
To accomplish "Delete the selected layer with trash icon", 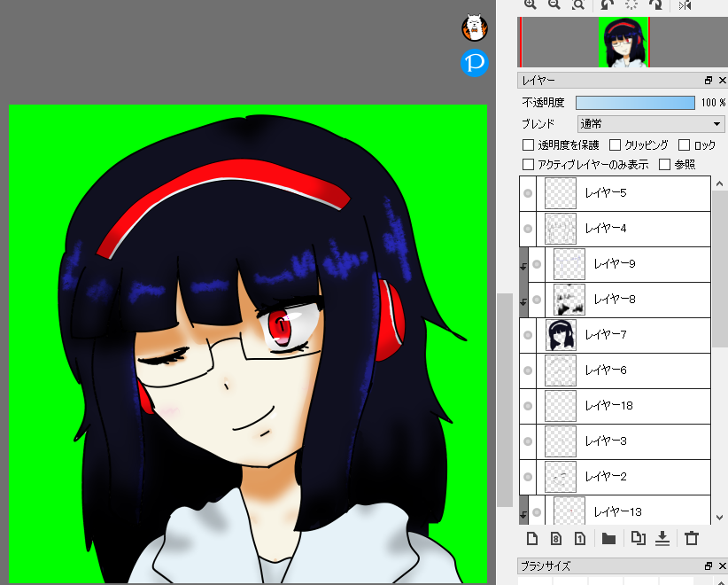I will [692, 538].
